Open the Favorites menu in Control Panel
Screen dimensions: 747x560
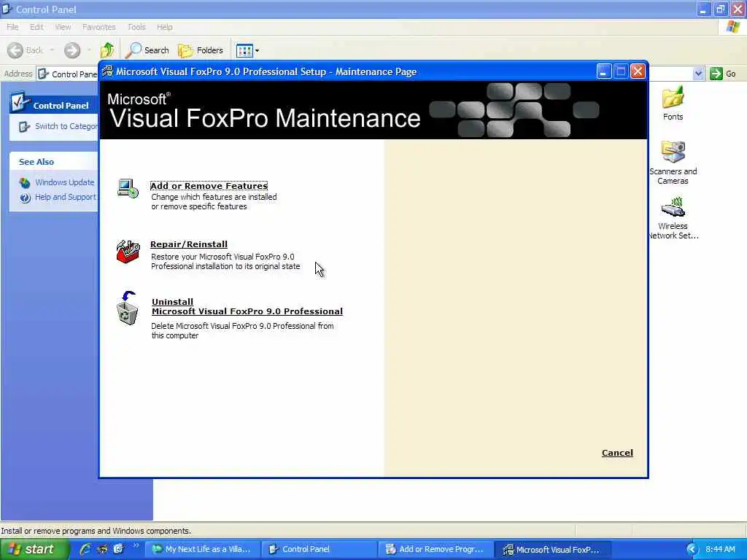tap(98, 27)
